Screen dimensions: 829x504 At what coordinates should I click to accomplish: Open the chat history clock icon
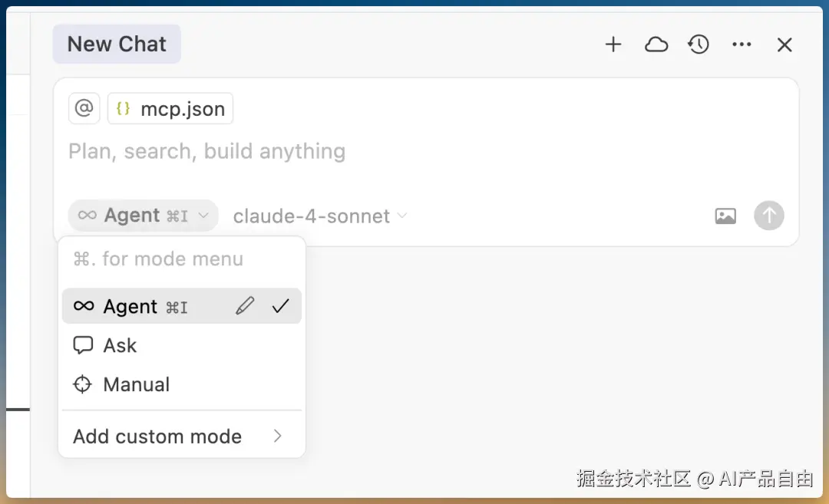coord(699,44)
